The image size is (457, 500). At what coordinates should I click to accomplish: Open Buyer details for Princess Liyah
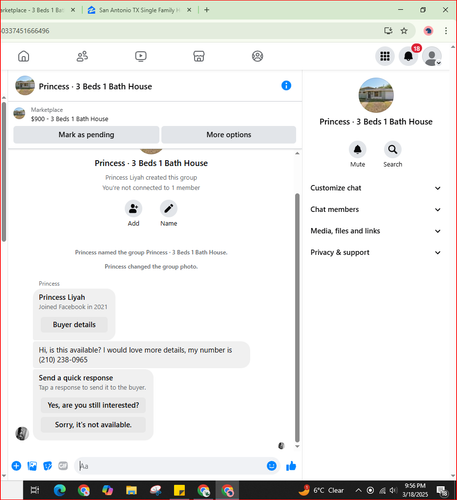[74, 325]
